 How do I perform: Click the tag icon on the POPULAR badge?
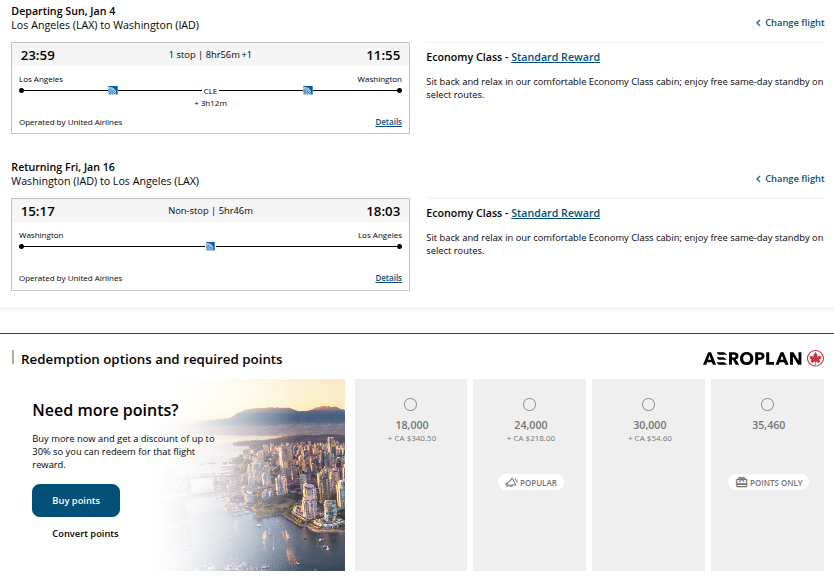[x=510, y=482]
